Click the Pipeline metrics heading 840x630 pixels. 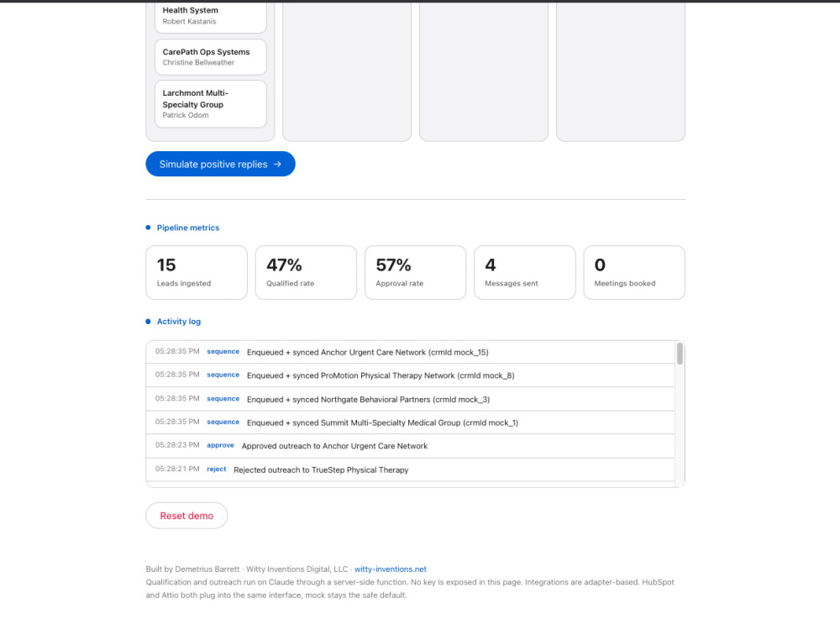tap(187, 228)
